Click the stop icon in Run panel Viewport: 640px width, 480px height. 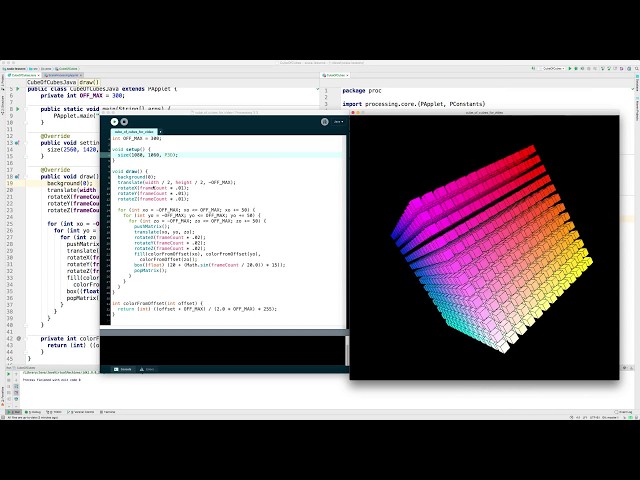9,380
